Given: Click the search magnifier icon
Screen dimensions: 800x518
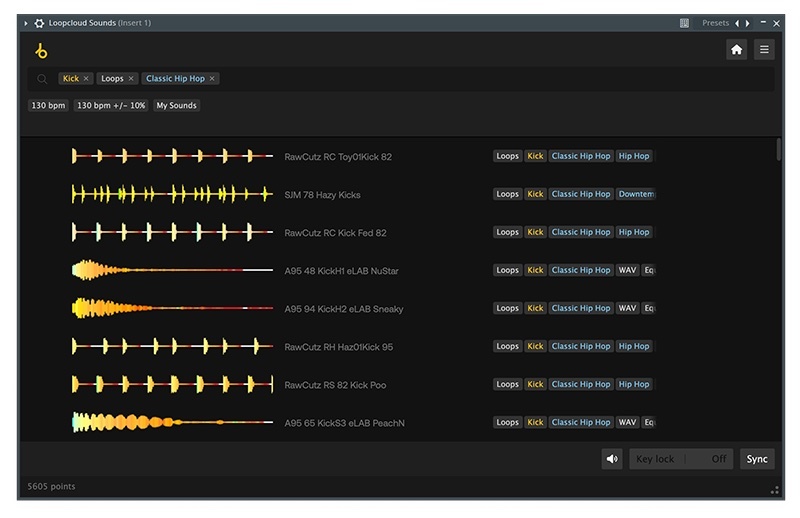Looking at the screenshot, I should pos(42,79).
